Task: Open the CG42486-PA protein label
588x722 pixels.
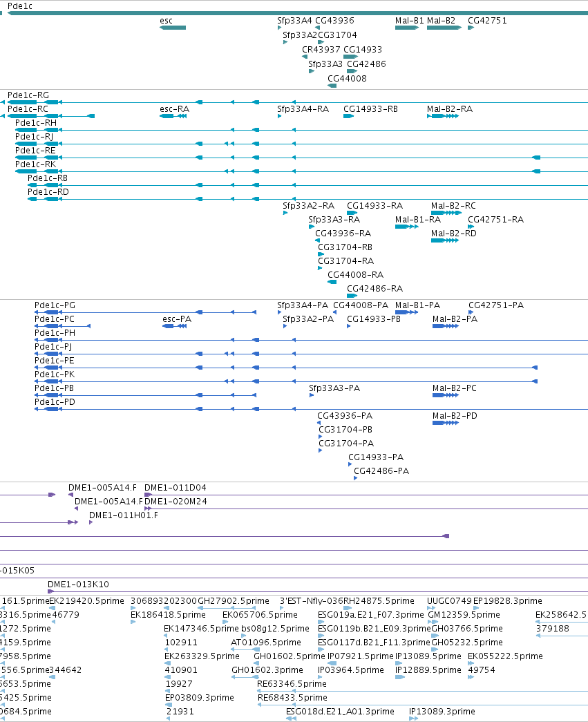Action: pyautogui.click(x=381, y=471)
